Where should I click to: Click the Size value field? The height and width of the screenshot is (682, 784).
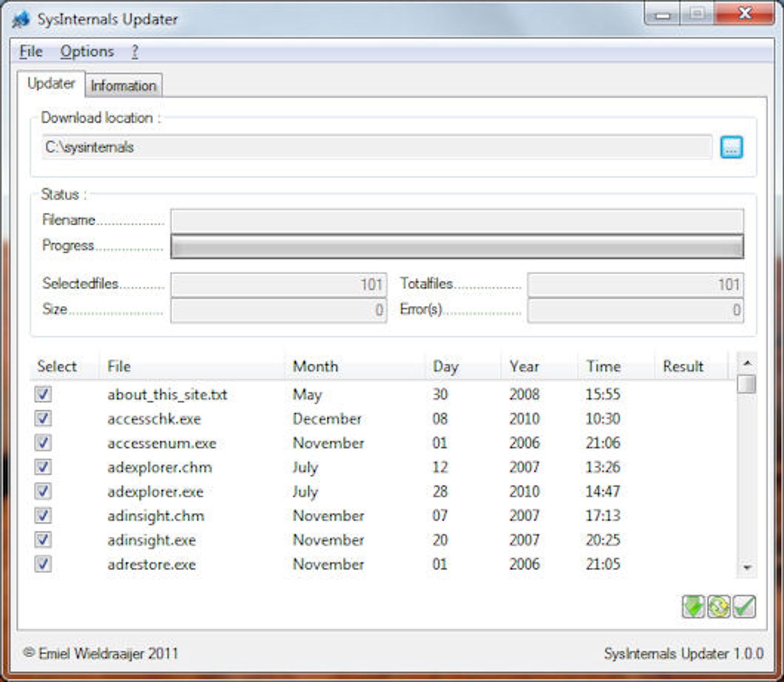(279, 310)
